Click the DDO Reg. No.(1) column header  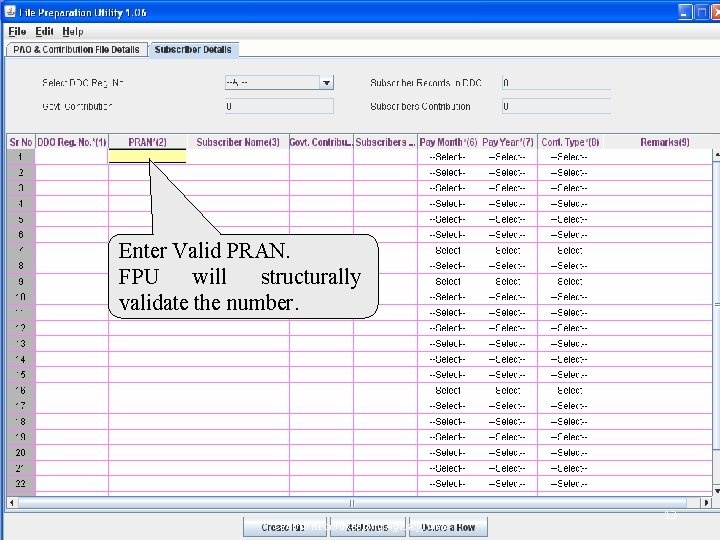pyautogui.click(x=72, y=142)
